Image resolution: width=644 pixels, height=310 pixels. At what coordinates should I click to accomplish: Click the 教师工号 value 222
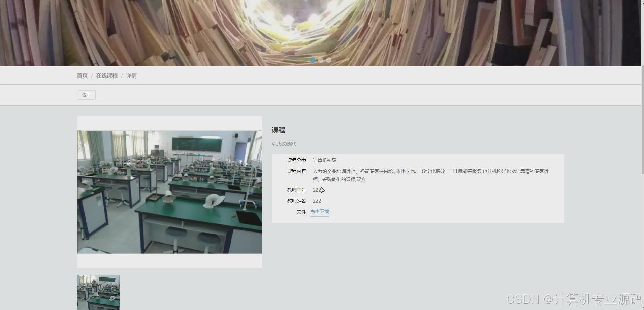317,190
